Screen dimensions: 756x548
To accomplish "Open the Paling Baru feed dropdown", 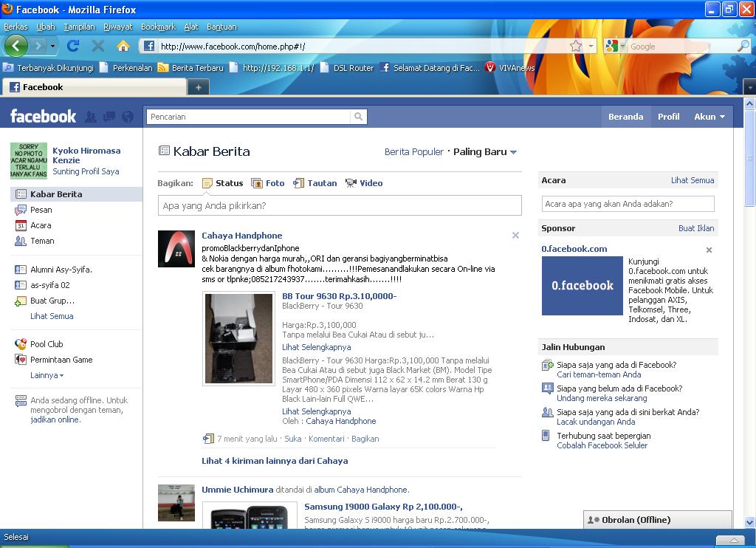I will [x=485, y=152].
